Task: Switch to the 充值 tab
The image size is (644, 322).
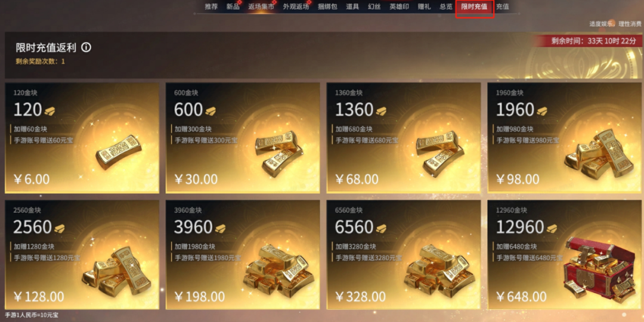Action: (x=502, y=7)
